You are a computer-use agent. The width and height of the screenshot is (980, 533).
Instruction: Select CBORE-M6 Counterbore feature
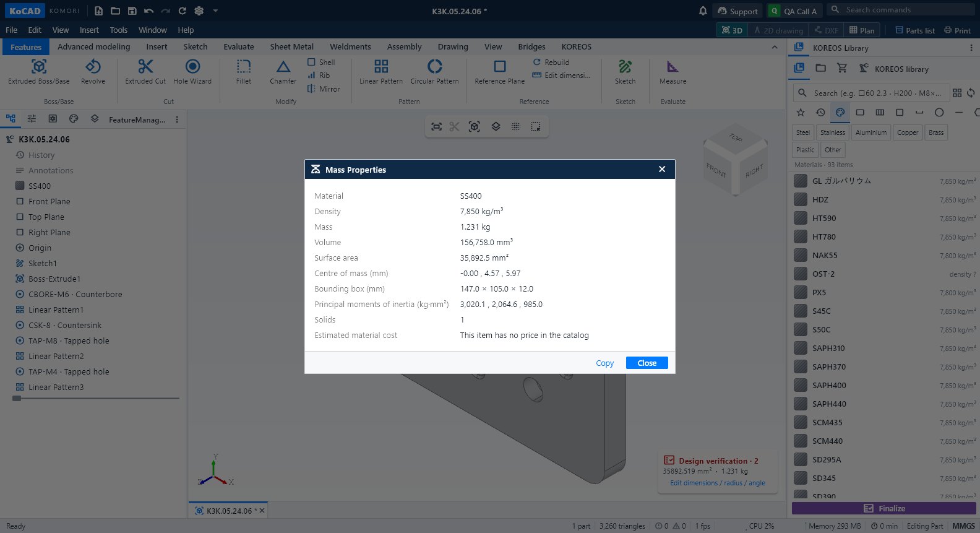pyautogui.click(x=75, y=294)
